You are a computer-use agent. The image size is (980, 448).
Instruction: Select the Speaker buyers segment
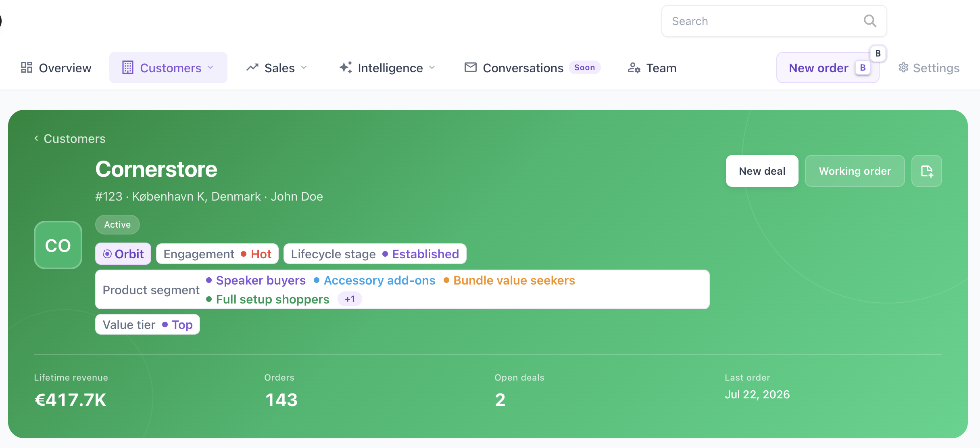(256, 280)
